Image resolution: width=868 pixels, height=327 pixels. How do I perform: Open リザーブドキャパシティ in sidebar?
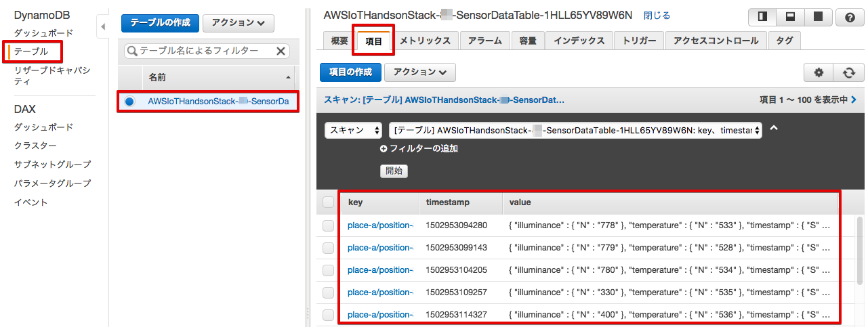[x=52, y=76]
